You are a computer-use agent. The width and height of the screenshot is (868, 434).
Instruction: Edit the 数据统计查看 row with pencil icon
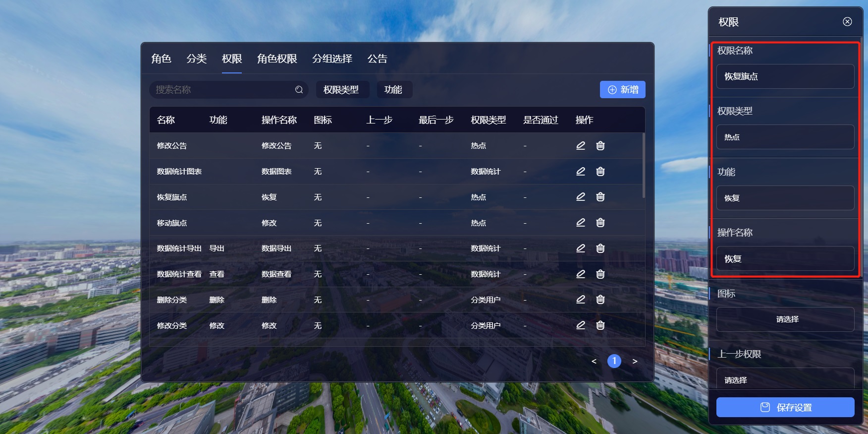point(581,274)
